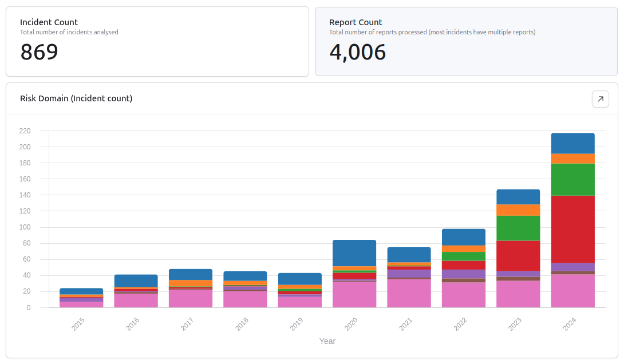The width and height of the screenshot is (624, 364).
Task: Click the 869 incident count number
Action: click(39, 52)
